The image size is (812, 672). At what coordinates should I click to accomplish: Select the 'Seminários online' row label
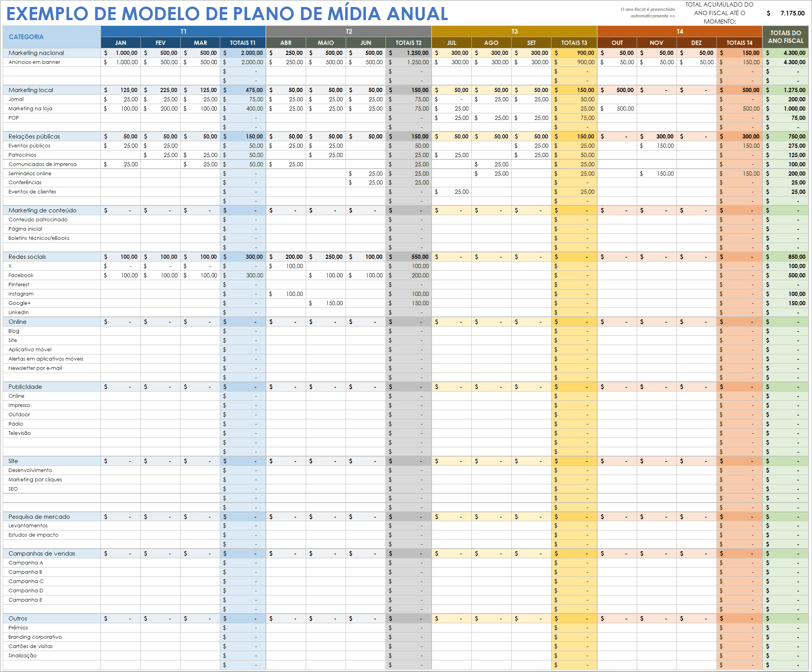point(30,173)
